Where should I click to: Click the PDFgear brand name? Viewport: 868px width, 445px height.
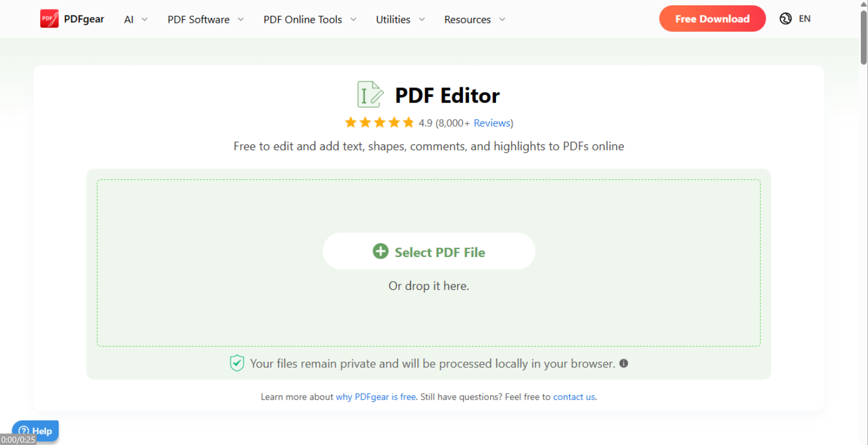coord(84,19)
